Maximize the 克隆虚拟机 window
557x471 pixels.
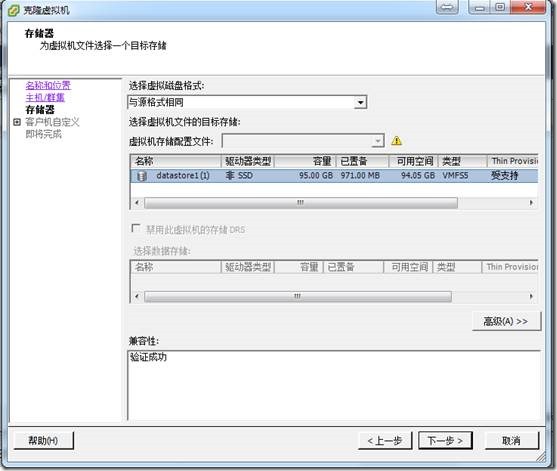coord(501,7)
